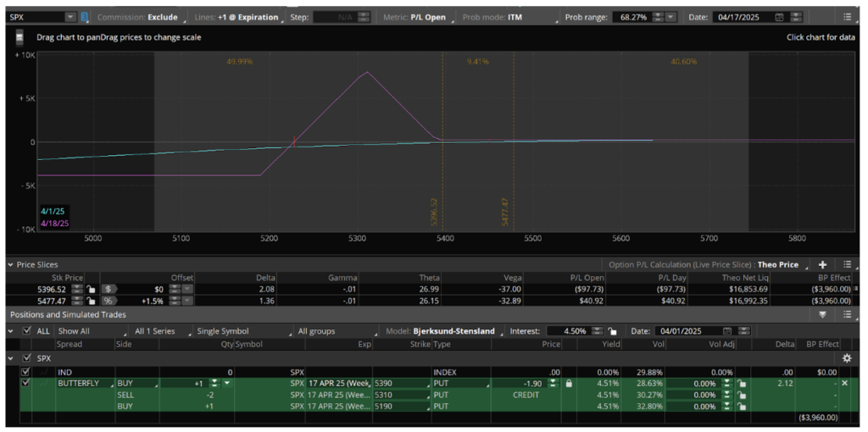Image resolution: width=868 pixels, height=432 pixels.
Task: Adjust the -1.90 price stepper
Action: point(552,383)
